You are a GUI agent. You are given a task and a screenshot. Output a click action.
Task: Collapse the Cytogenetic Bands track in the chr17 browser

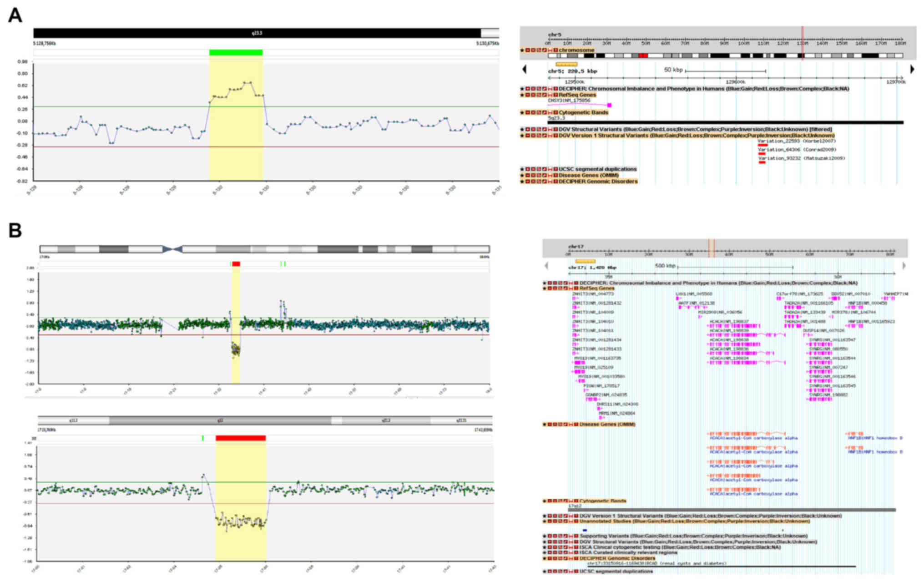click(x=550, y=501)
